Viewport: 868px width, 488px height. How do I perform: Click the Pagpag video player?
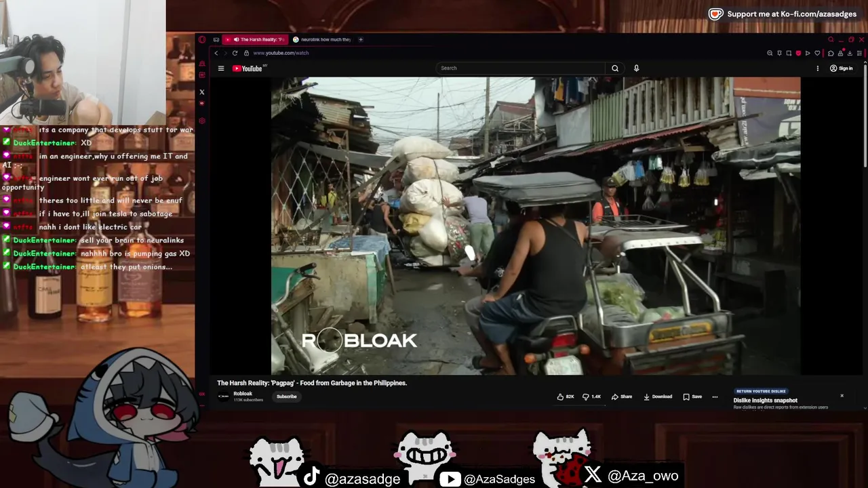tap(536, 226)
